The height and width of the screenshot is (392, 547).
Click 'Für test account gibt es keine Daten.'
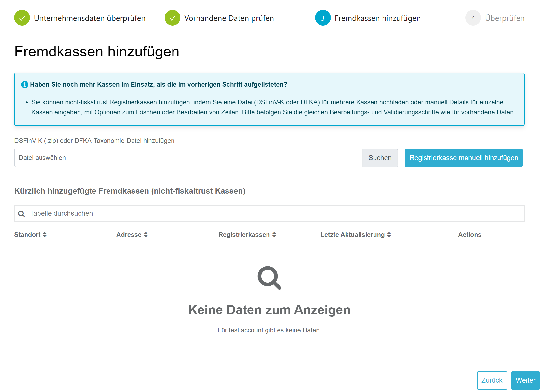point(269,330)
